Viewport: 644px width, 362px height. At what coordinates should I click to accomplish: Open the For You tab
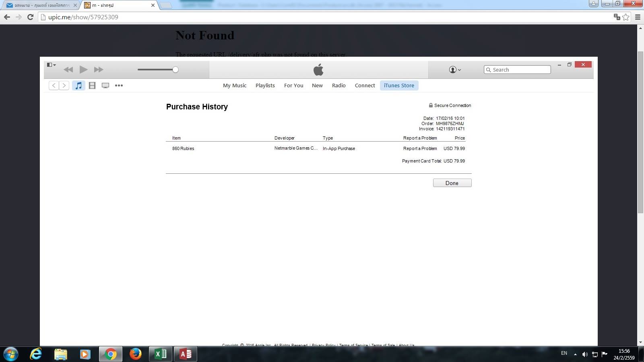[x=294, y=85]
